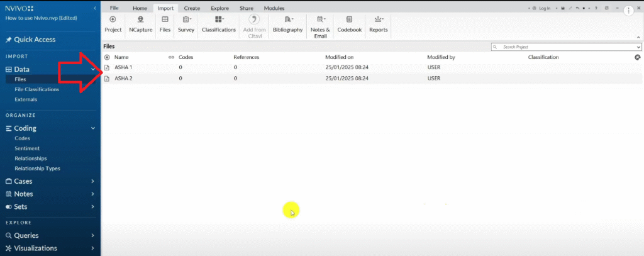Sort by the Name column header

pos(121,57)
